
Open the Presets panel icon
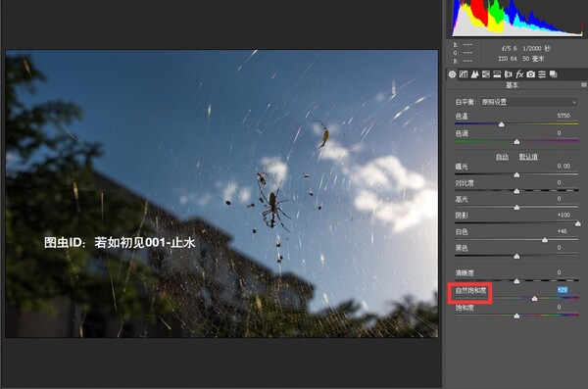pyautogui.click(x=542, y=74)
